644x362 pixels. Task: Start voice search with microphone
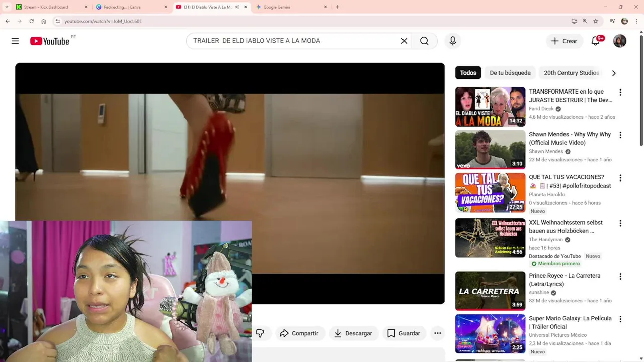click(x=453, y=41)
